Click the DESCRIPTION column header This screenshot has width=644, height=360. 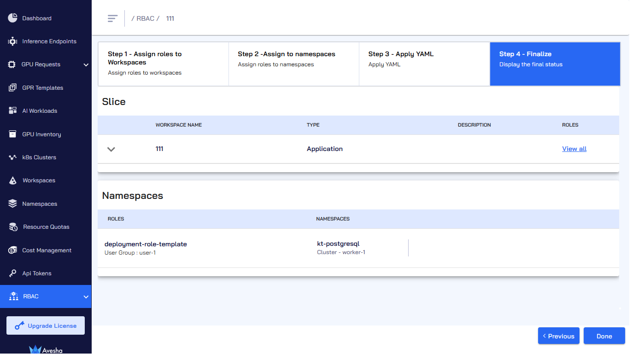click(x=474, y=125)
